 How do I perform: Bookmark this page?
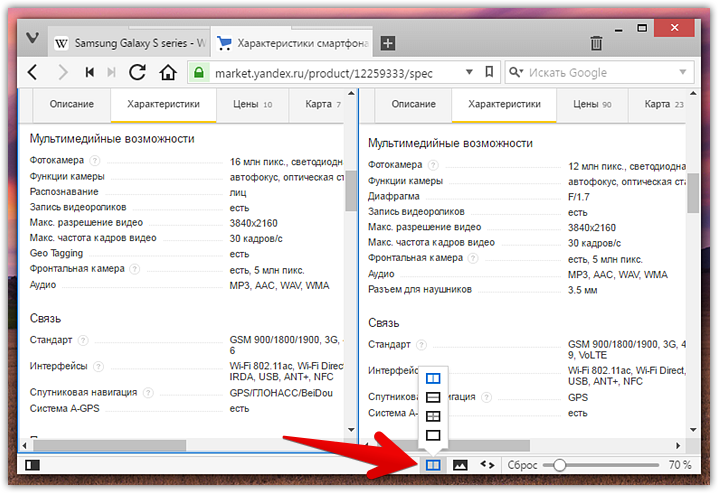coord(489,72)
